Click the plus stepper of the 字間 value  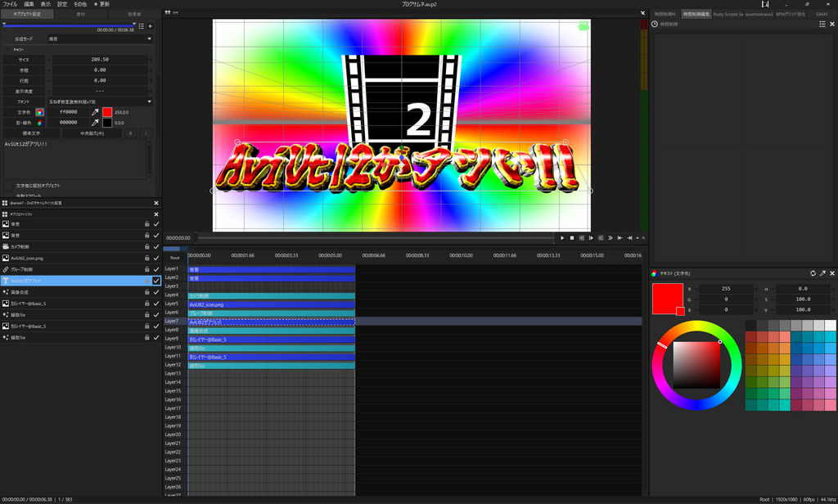tap(151, 70)
